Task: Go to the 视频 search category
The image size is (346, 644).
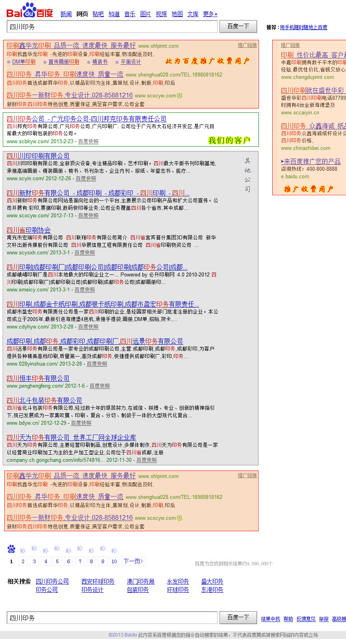Action: point(161,14)
